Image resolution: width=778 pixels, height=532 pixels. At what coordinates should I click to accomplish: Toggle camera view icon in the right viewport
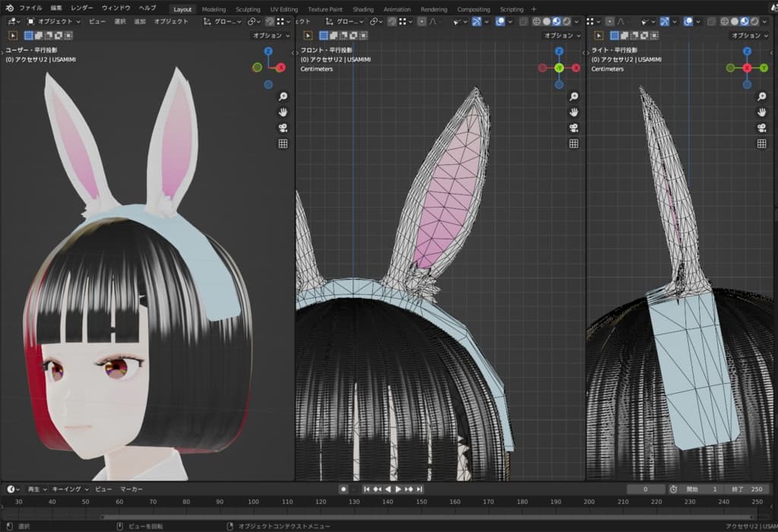761,128
